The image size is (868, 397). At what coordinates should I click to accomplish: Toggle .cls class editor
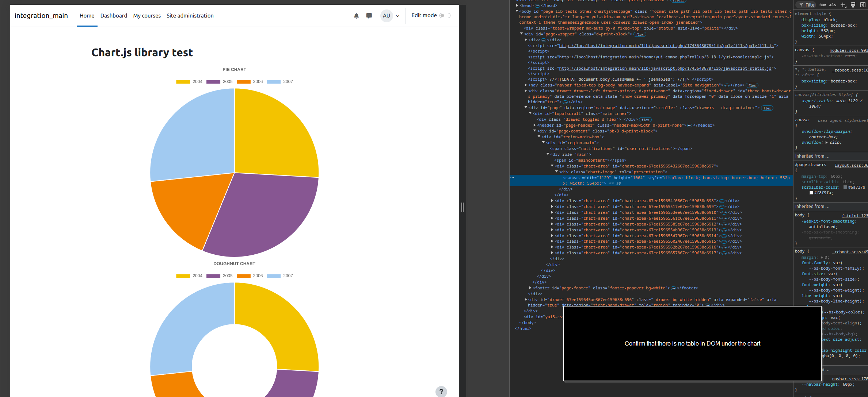[x=833, y=5]
